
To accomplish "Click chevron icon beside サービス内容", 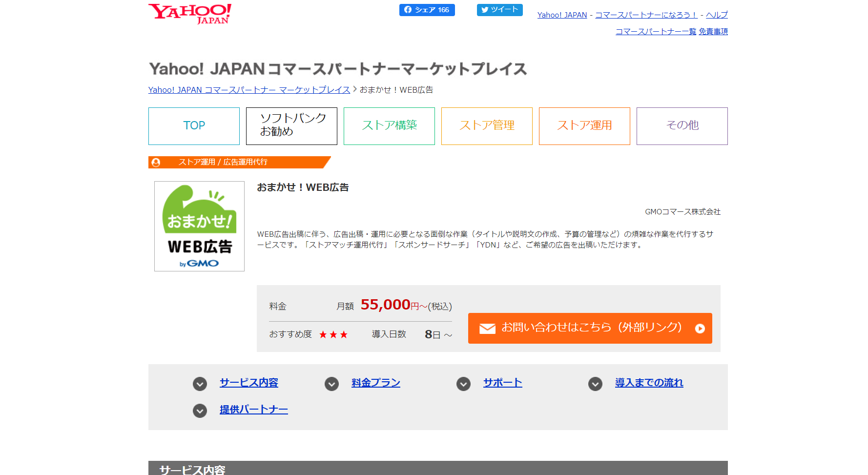I will pyautogui.click(x=200, y=384).
